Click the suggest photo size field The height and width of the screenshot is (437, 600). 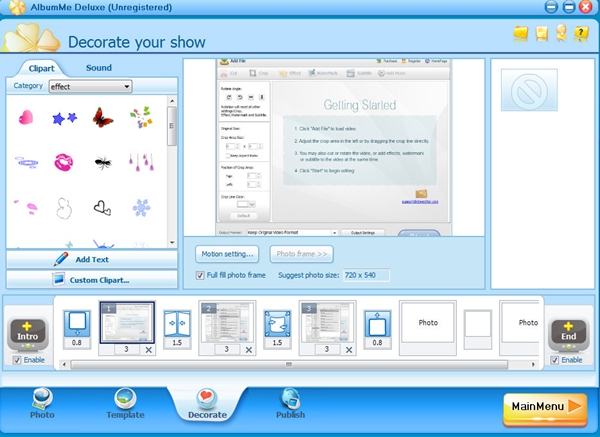tap(366, 275)
